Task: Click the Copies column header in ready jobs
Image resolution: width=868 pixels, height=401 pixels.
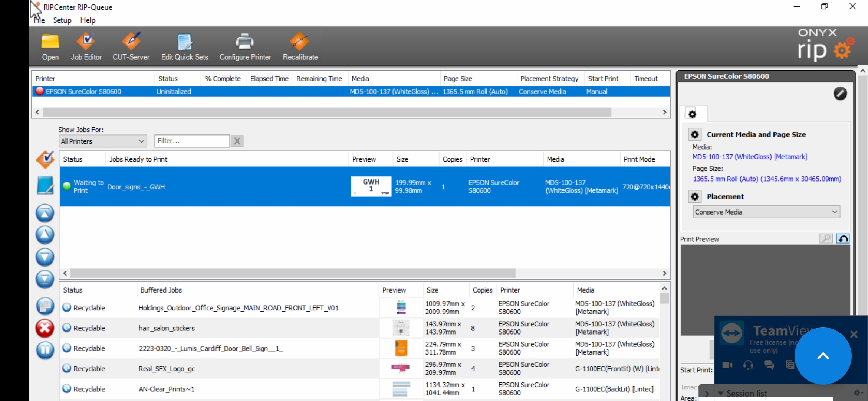Action: pyautogui.click(x=452, y=159)
